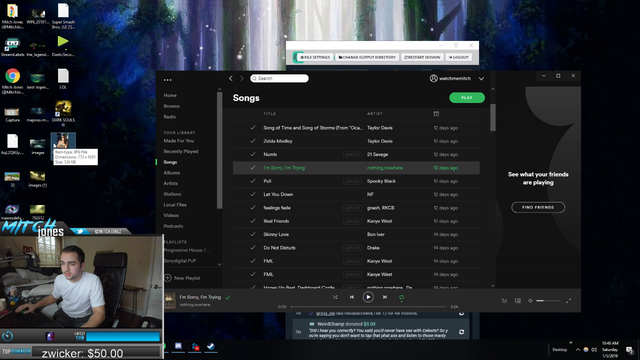Screen dimensions: 640x360
Task: Skip to next track in Spotify
Action: point(385,297)
